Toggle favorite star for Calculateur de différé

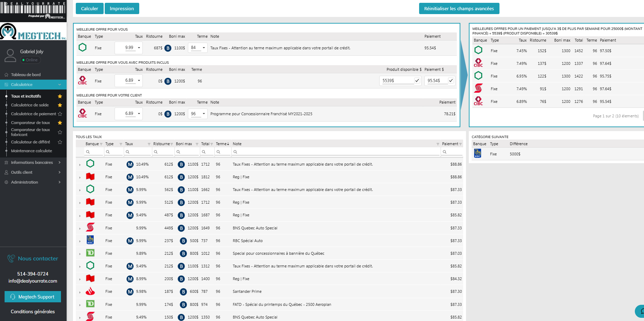click(60, 142)
